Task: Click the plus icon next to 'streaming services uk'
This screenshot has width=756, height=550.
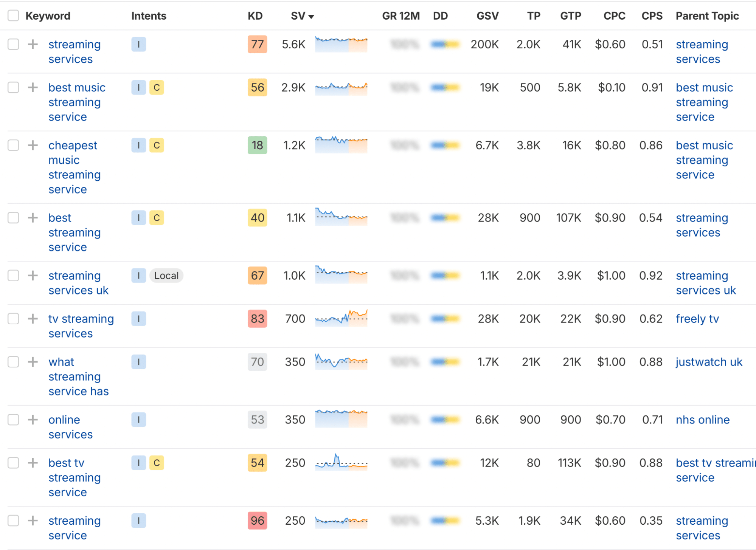Action: pos(33,276)
